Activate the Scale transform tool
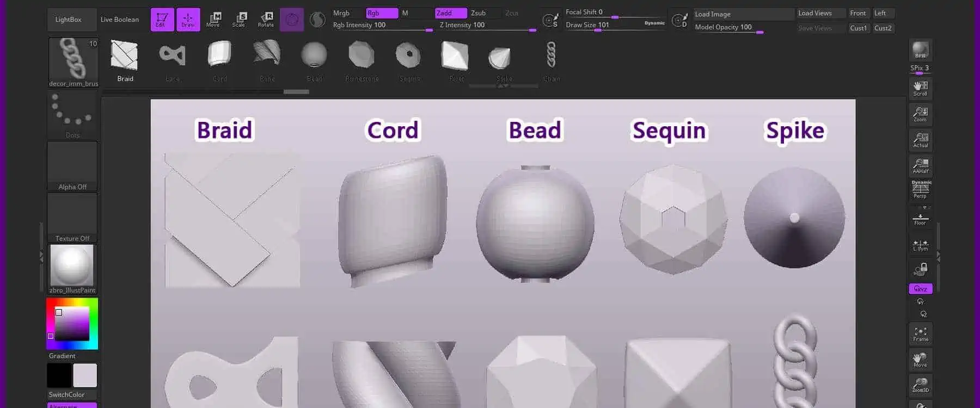980x408 pixels. (x=239, y=20)
